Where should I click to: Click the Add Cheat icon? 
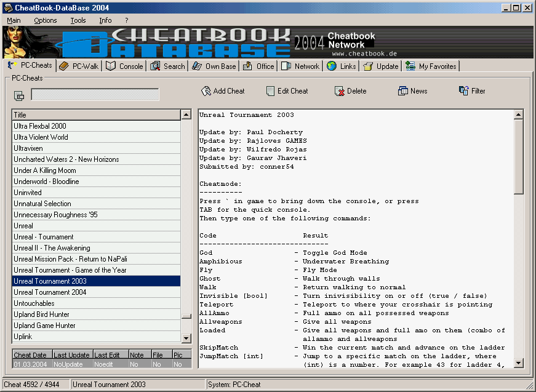point(206,91)
